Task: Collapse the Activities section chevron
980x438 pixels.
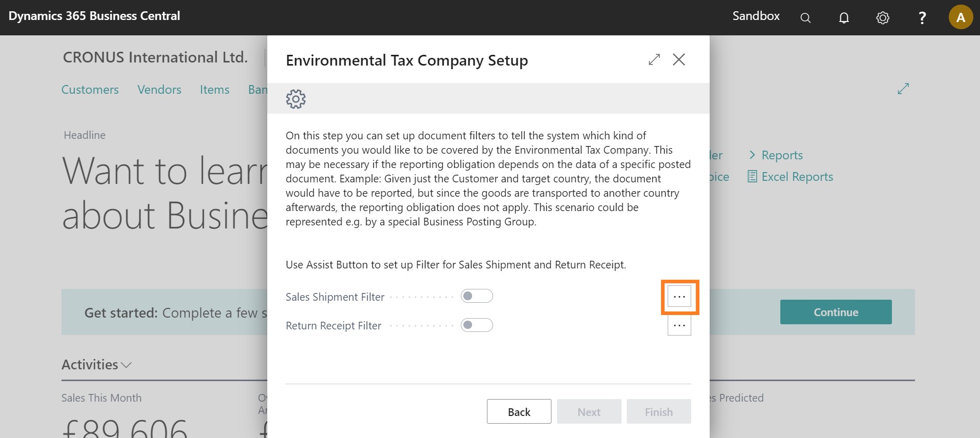Action: [126, 365]
